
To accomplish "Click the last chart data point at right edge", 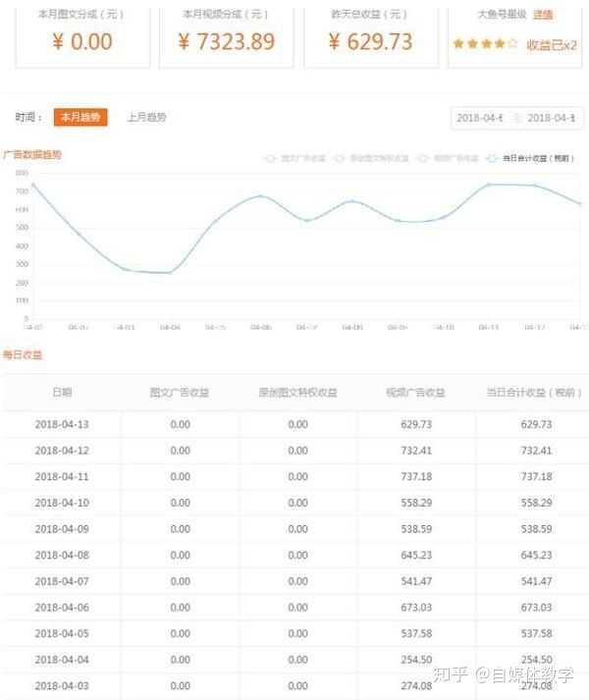I will pos(580,203).
